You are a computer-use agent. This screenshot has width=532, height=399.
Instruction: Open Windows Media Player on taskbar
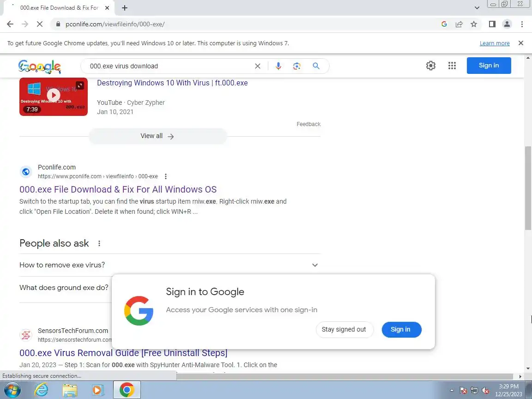(x=98, y=390)
